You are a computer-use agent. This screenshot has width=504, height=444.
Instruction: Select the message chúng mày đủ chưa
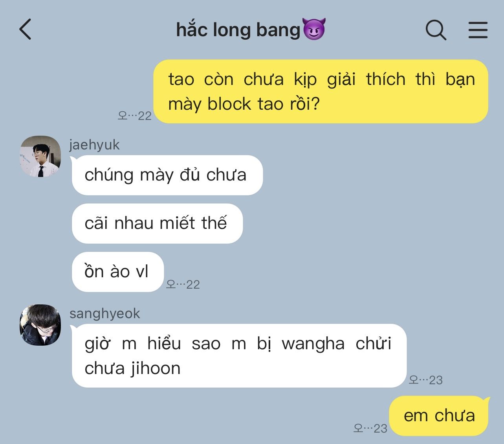167,175
